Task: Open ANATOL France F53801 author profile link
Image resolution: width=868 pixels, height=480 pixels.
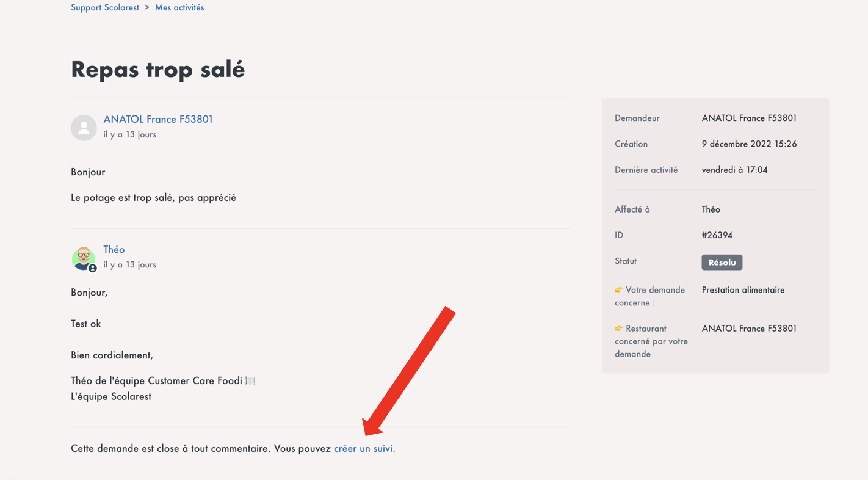Action: (x=158, y=119)
